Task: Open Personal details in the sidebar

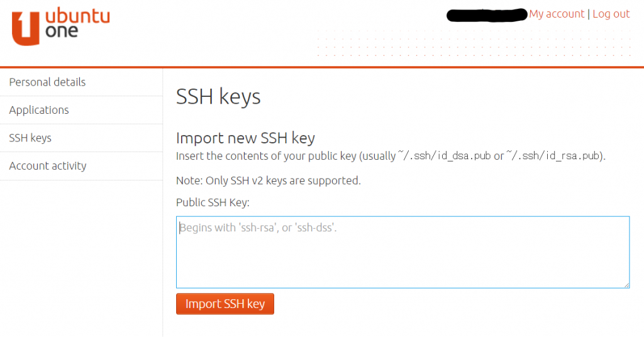Action: pyautogui.click(x=47, y=82)
